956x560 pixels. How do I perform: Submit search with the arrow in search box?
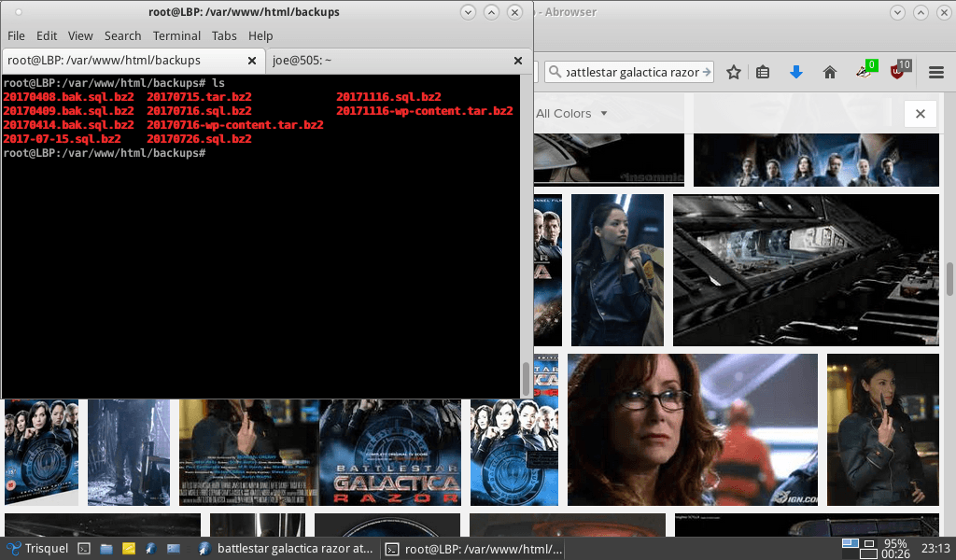[x=707, y=72]
